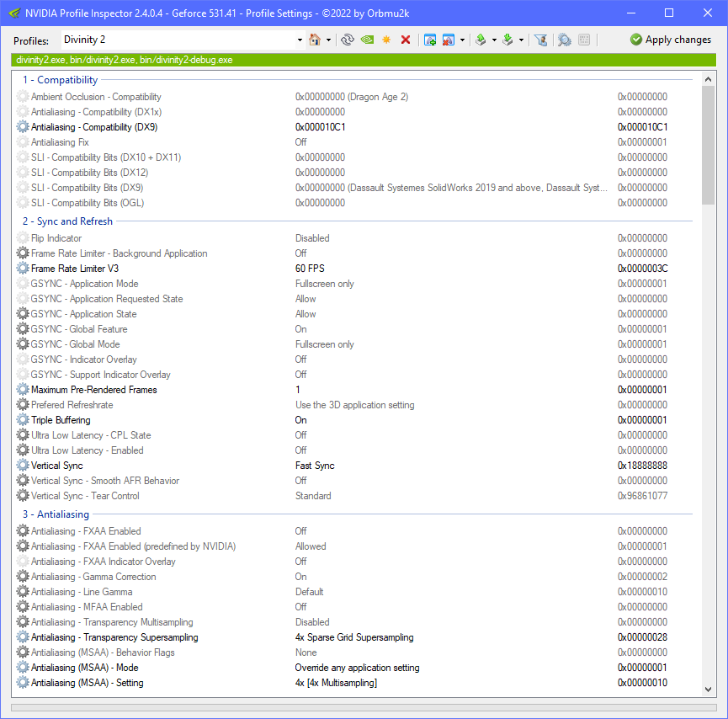This screenshot has height=719, width=728.
Task: Click the green check Apply changes icon
Action: [635, 40]
